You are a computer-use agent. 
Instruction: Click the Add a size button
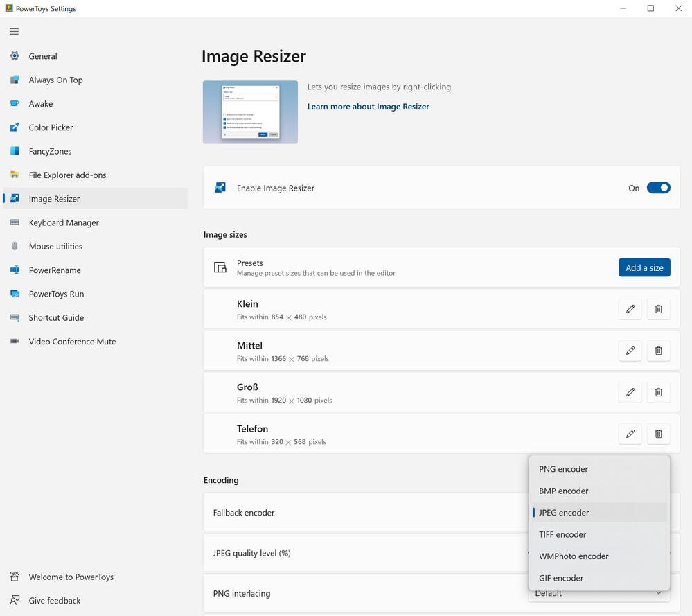point(644,267)
